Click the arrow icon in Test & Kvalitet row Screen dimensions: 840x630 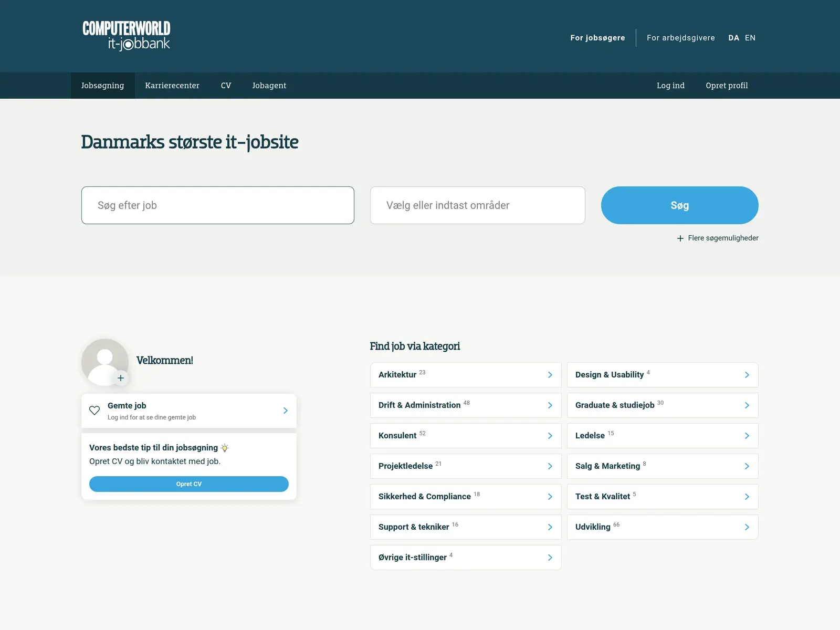point(747,497)
